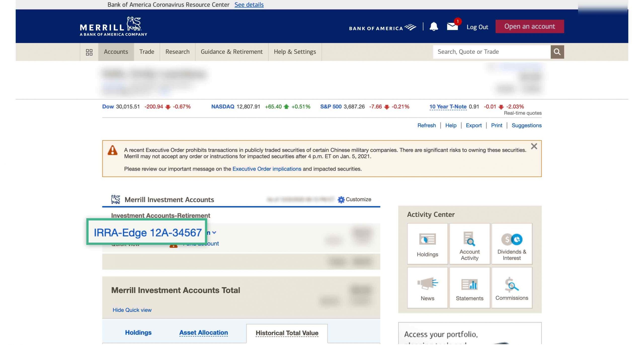Viewport: 644px width, 345px height.
Task: Hide Quick view for investment totals
Action: pos(132,310)
